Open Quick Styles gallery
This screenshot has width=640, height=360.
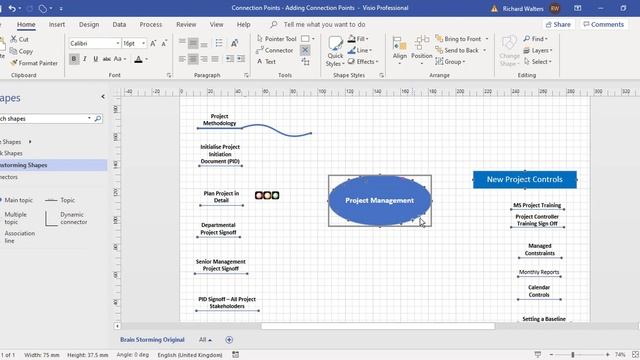pyautogui.click(x=335, y=51)
